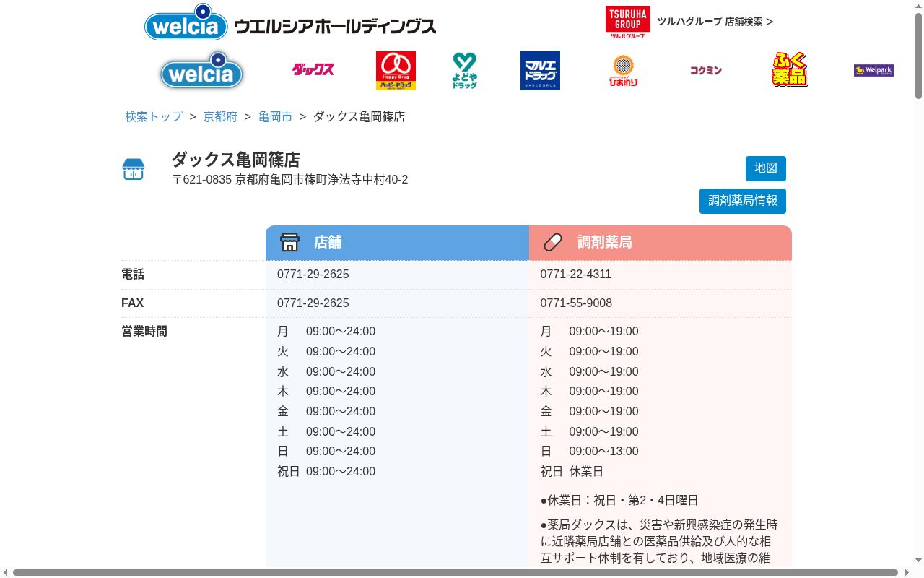The width and height of the screenshot is (924, 578).
Task: Go to 検索トップ breadcrumb
Action: pos(154,116)
